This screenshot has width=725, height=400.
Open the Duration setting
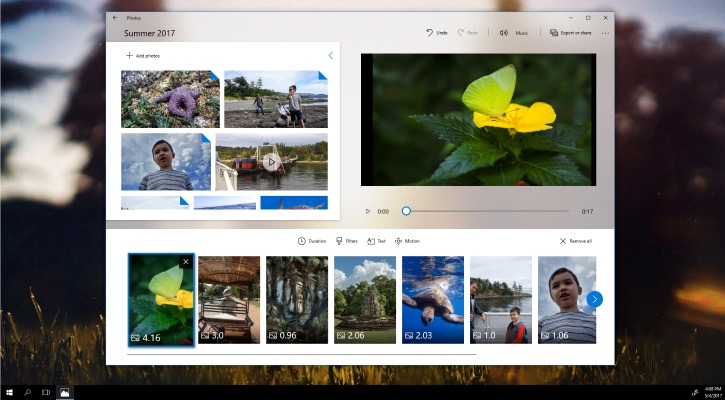(x=312, y=241)
